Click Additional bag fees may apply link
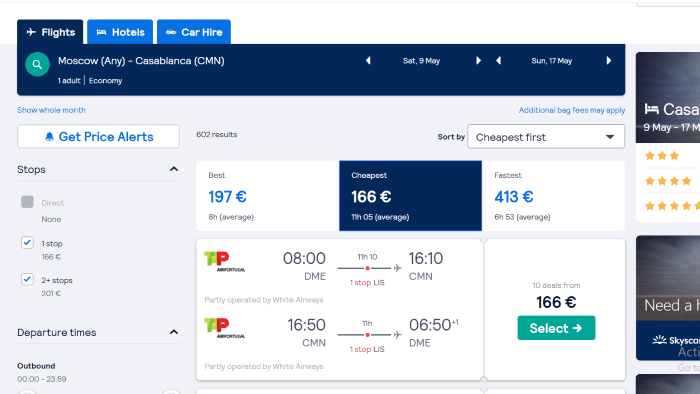Viewport: 700px width, 394px height. click(x=572, y=110)
